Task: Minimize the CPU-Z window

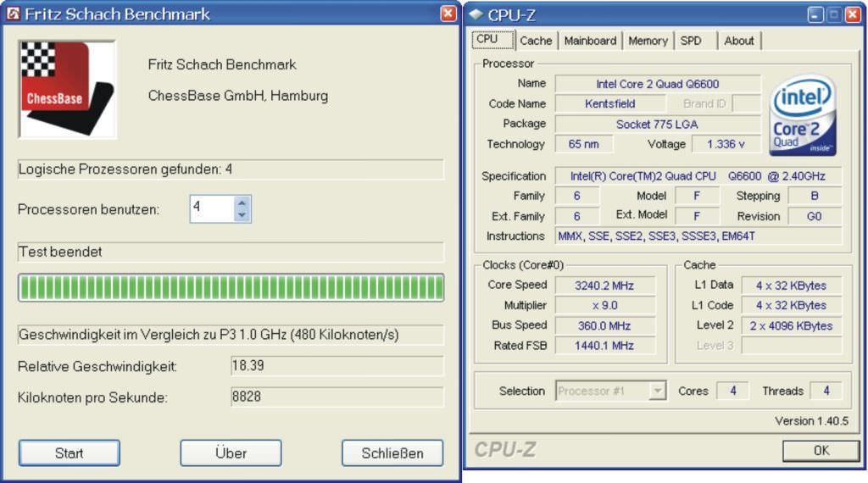Action: tap(815, 15)
